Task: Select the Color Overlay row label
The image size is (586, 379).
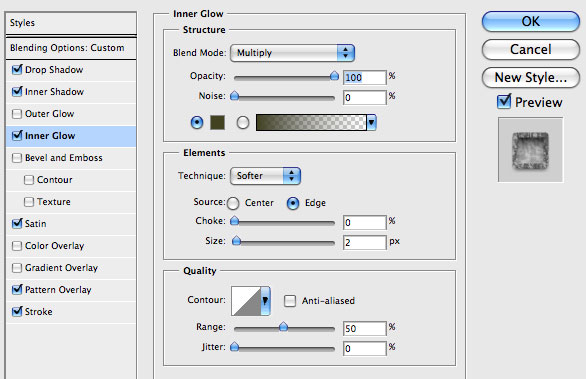Action: pyautogui.click(x=55, y=246)
